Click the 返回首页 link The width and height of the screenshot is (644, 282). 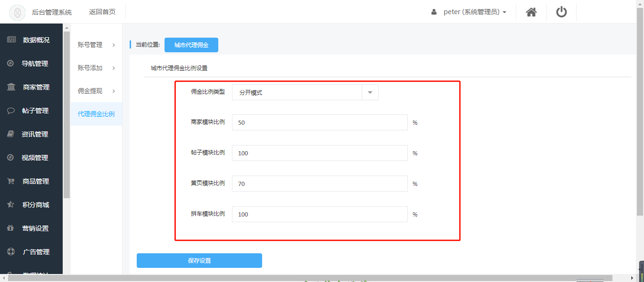click(x=102, y=12)
